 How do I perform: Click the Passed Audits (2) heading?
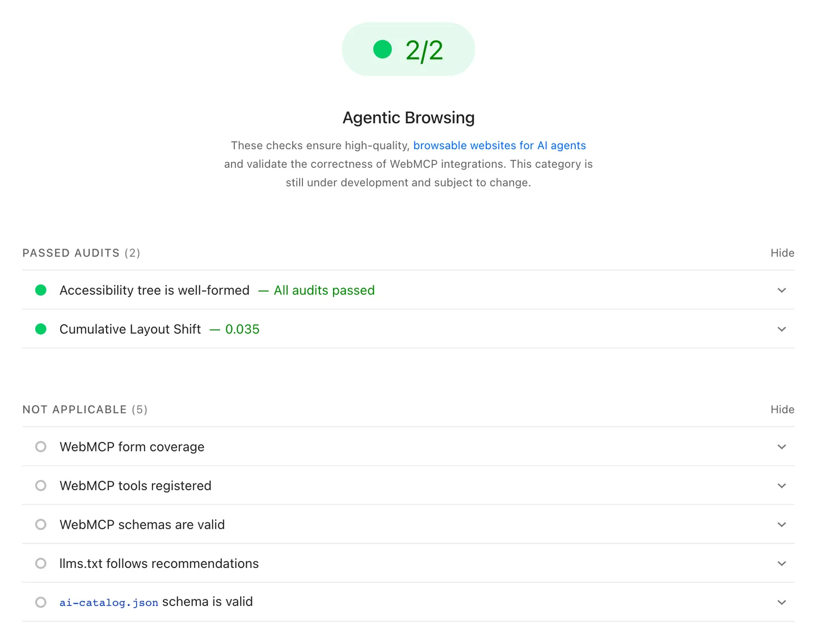point(81,253)
